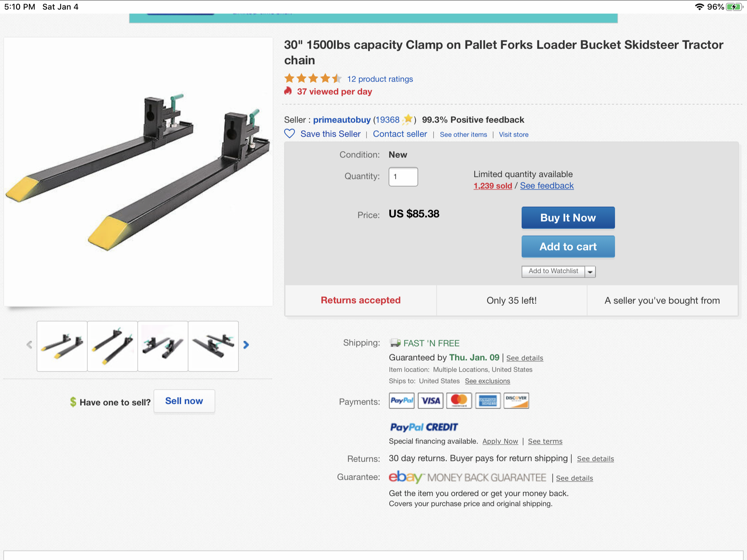Click the Sell now button
Viewport: 747px width, 560px height.
(184, 401)
